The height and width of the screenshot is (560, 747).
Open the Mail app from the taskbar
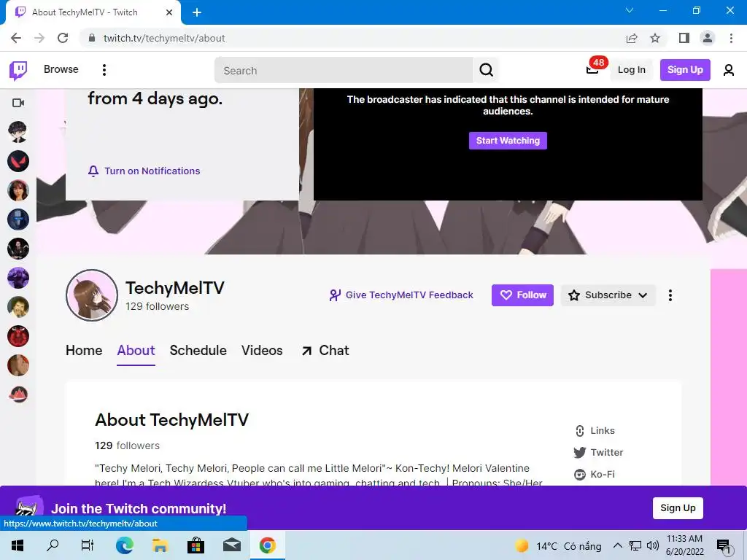click(231, 545)
